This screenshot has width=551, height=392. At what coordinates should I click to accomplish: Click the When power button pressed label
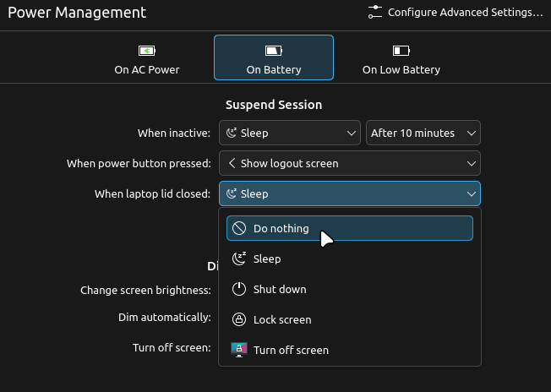[x=139, y=164]
